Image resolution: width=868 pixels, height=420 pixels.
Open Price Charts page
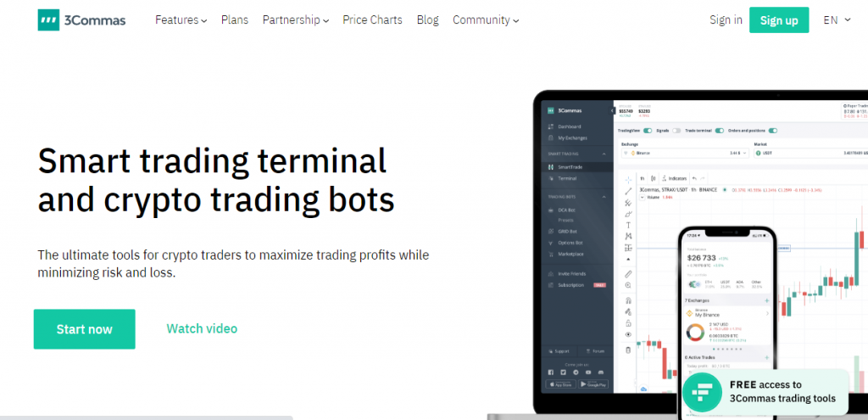(x=373, y=20)
